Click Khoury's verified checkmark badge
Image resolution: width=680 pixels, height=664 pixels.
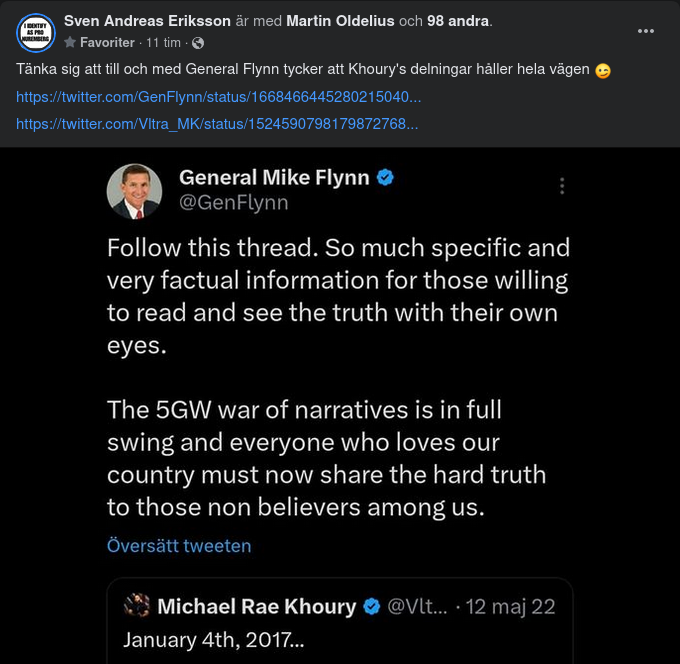371,607
